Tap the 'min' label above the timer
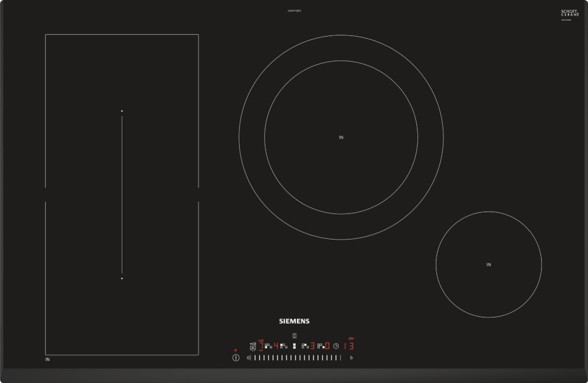588x383 pixels. click(x=351, y=338)
